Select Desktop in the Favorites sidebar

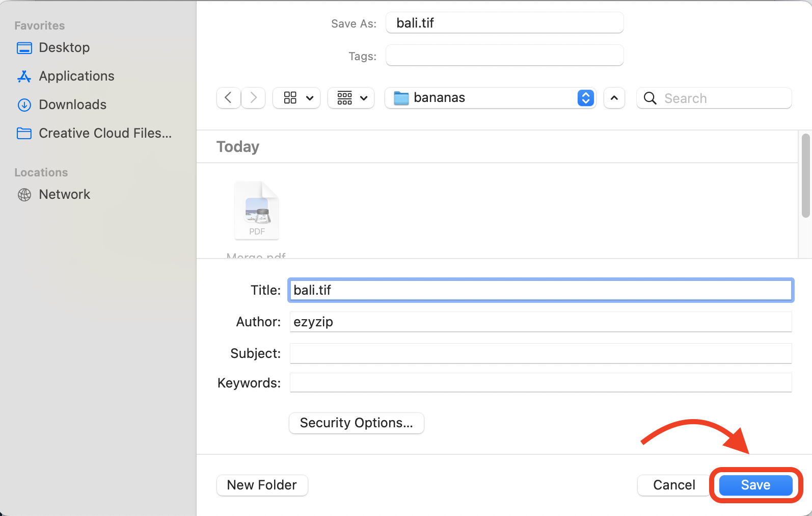pyautogui.click(x=64, y=47)
